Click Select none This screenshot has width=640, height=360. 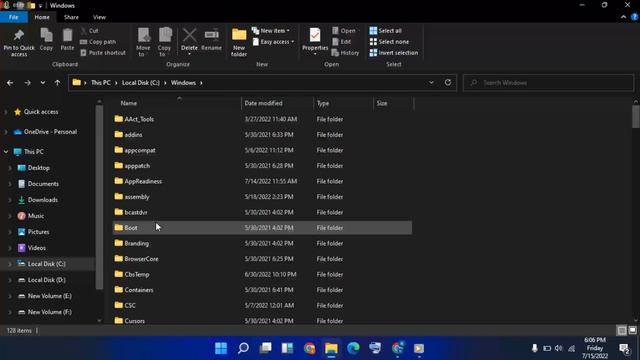pos(389,42)
